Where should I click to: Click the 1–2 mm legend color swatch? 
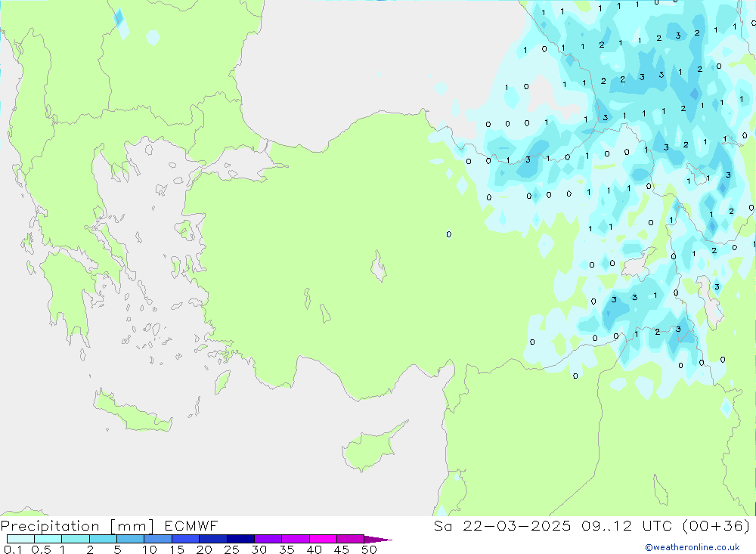point(76,539)
